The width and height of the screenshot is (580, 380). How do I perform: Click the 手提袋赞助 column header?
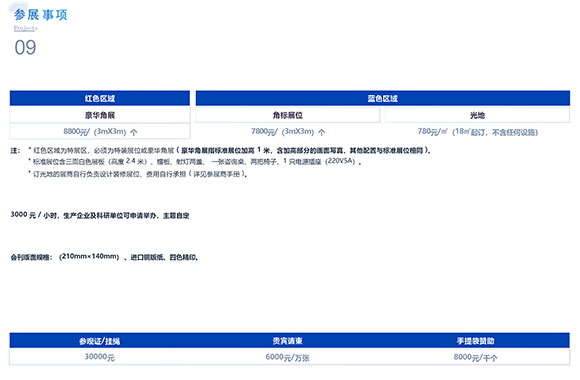click(475, 341)
